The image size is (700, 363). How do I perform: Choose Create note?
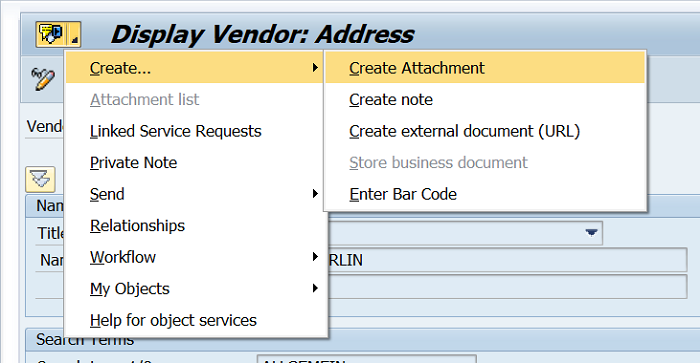coord(485,100)
